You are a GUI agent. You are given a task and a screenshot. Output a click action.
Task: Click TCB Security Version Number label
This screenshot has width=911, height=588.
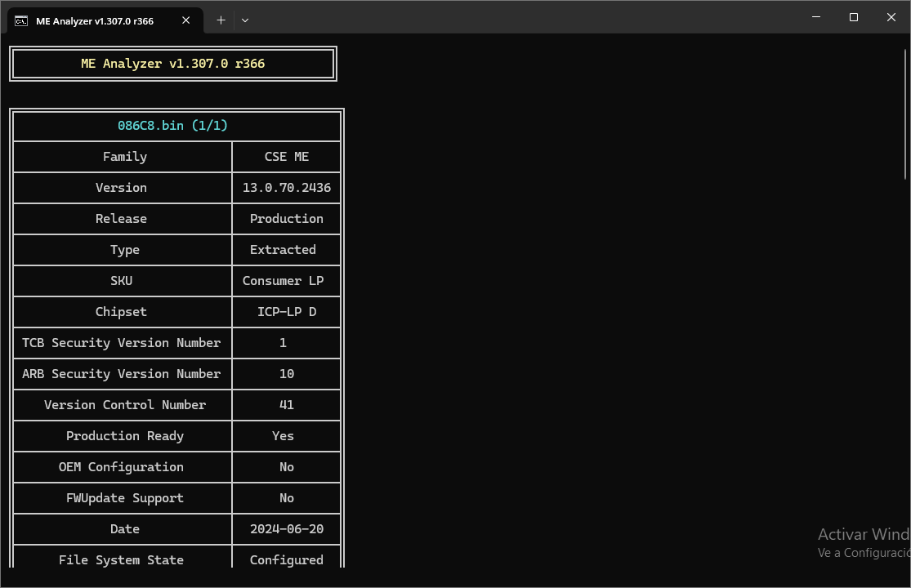(122, 343)
